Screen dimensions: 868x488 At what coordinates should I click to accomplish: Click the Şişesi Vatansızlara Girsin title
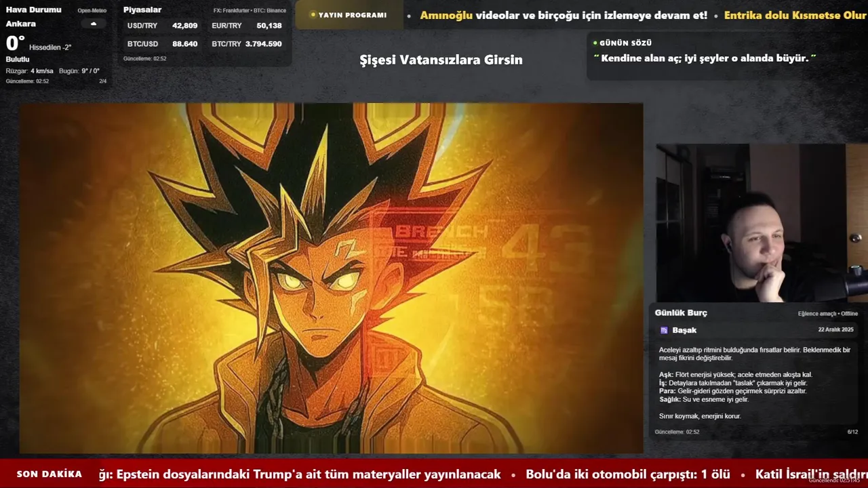point(441,60)
